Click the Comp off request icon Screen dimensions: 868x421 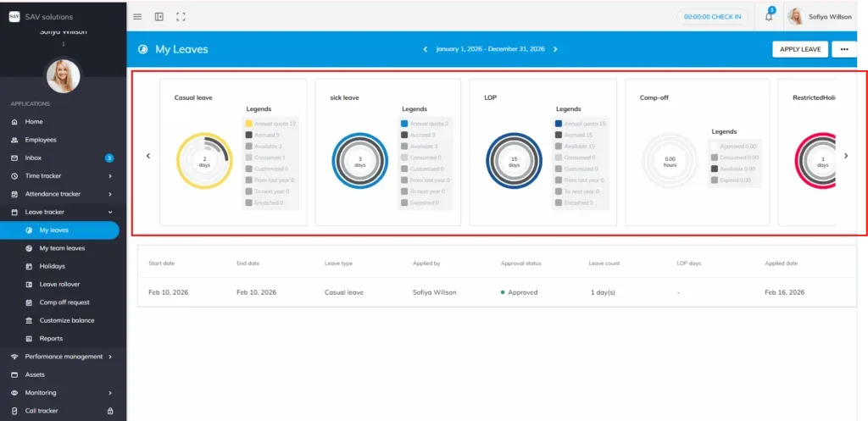pyautogui.click(x=29, y=302)
